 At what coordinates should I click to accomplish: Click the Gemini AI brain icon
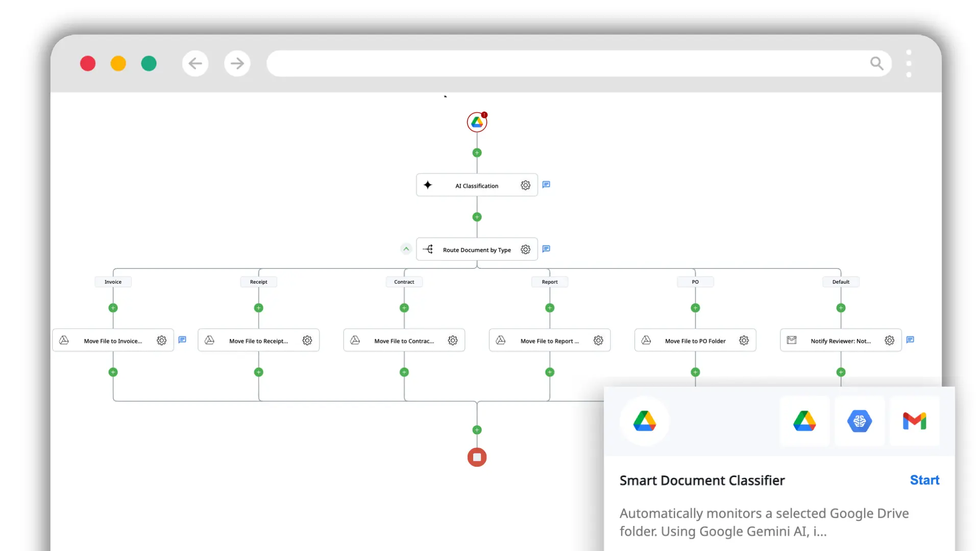pyautogui.click(x=860, y=421)
